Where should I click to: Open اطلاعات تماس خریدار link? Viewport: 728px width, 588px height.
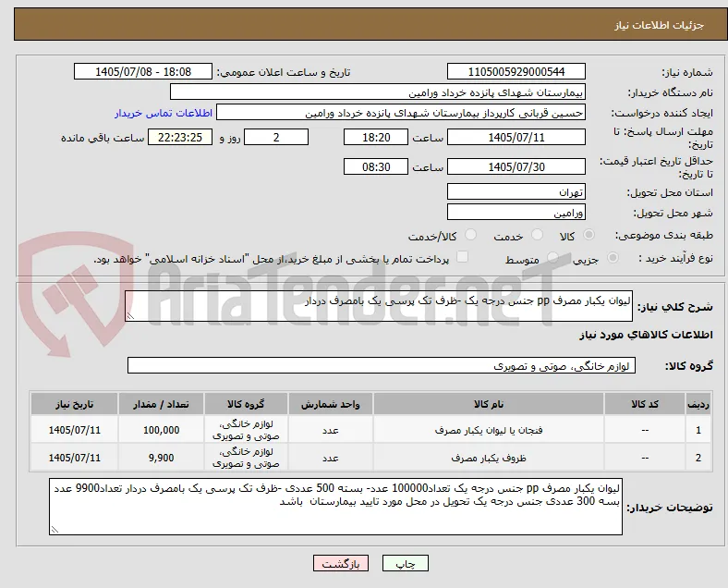click(x=163, y=113)
